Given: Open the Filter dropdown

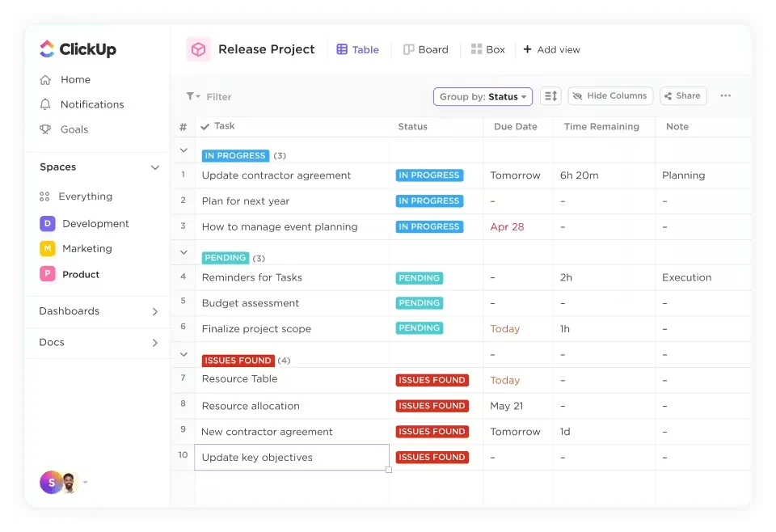Looking at the screenshot, I should pyautogui.click(x=209, y=96).
